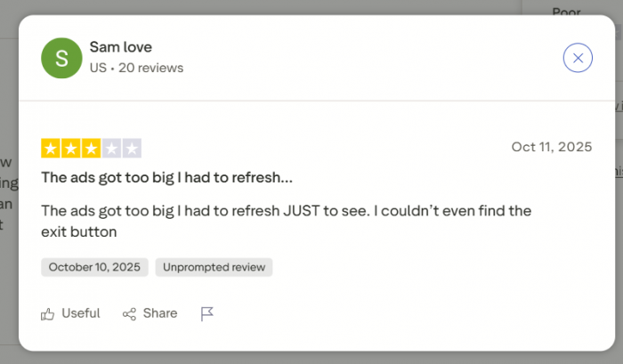Click the fourth grey rating star
This screenshot has height=364, width=623.
coord(111,149)
